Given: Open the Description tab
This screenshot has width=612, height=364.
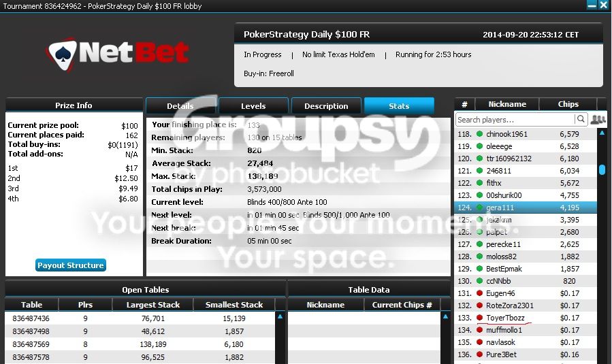Looking at the screenshot, I should (326, 106).
